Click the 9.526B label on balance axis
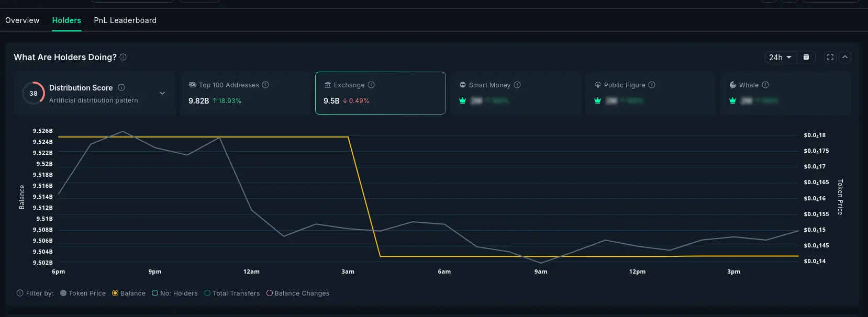The width and height of the screenshot is (868, 317). click(43, 131)
